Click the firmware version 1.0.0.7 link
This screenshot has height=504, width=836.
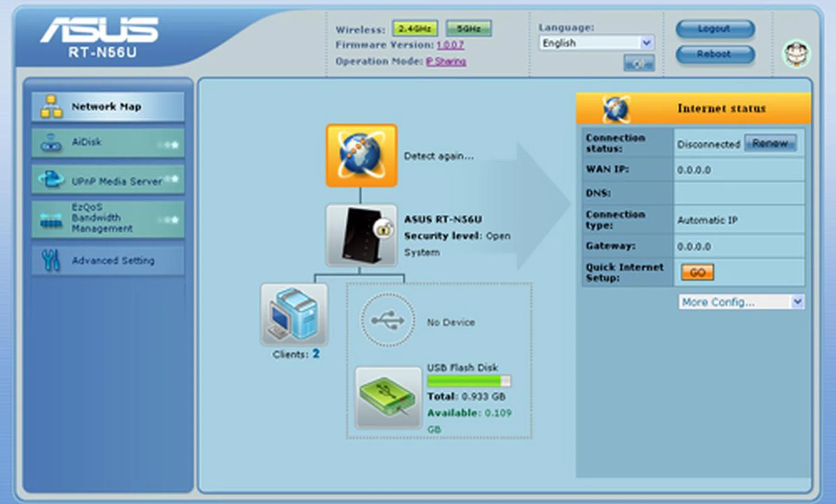click(x=450, y=45)
